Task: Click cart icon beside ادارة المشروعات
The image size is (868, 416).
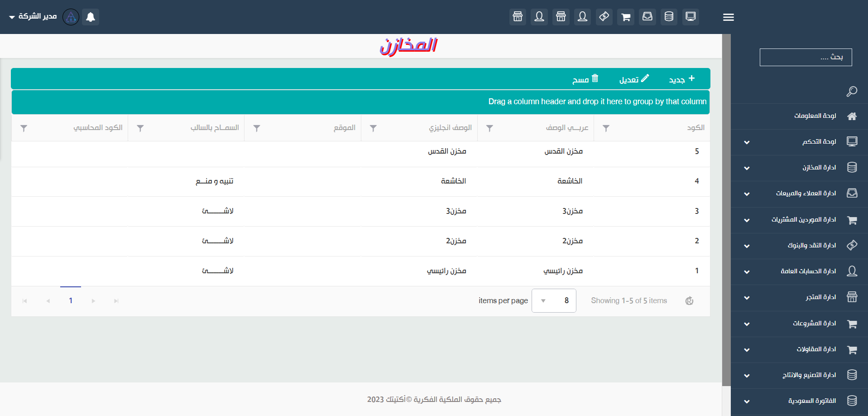Action: pyautogui.click(x=852, y=324)
